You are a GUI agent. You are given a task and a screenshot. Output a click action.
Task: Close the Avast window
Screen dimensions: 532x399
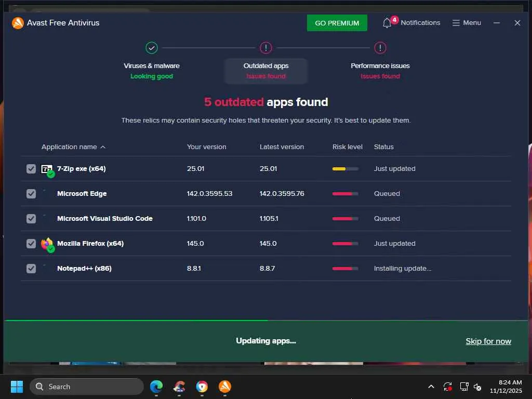coord(517,23)
